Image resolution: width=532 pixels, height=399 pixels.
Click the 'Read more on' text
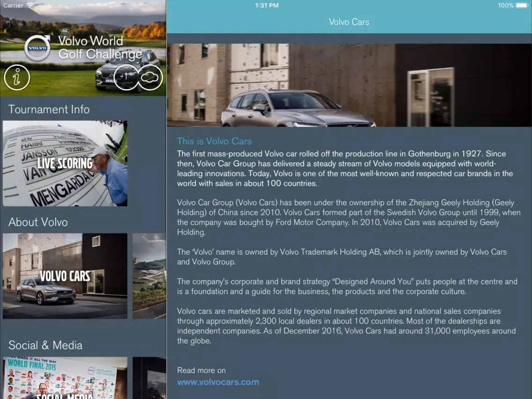click(x=201, y=370)
